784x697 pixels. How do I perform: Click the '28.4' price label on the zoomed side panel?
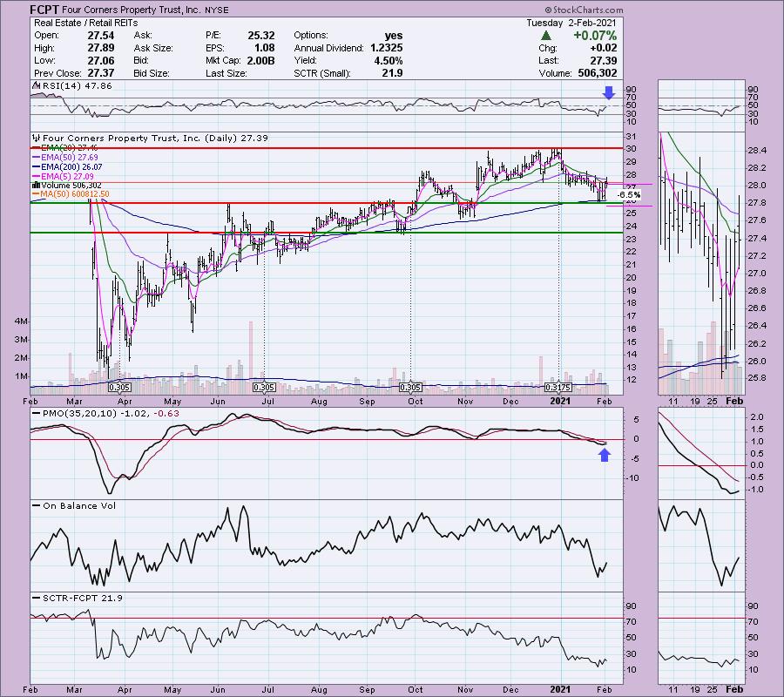click(x=759, y=150)
